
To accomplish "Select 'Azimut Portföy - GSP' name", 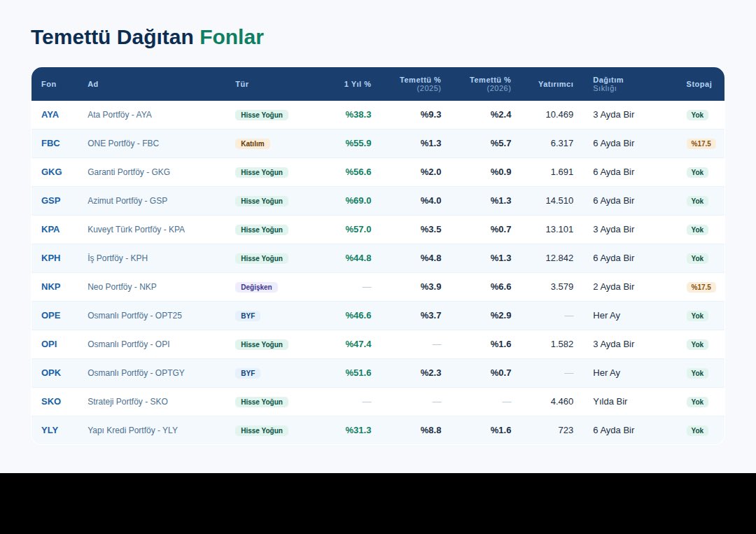I will [127, 200].
